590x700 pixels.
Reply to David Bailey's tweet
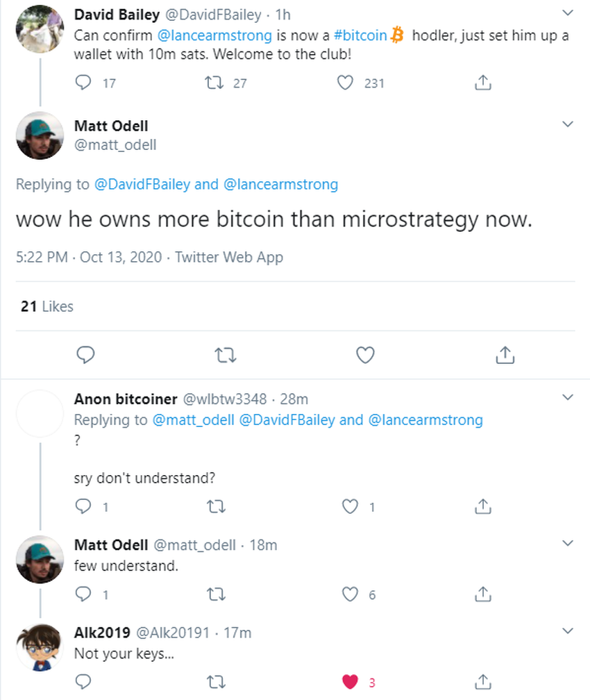coord(83,83)
